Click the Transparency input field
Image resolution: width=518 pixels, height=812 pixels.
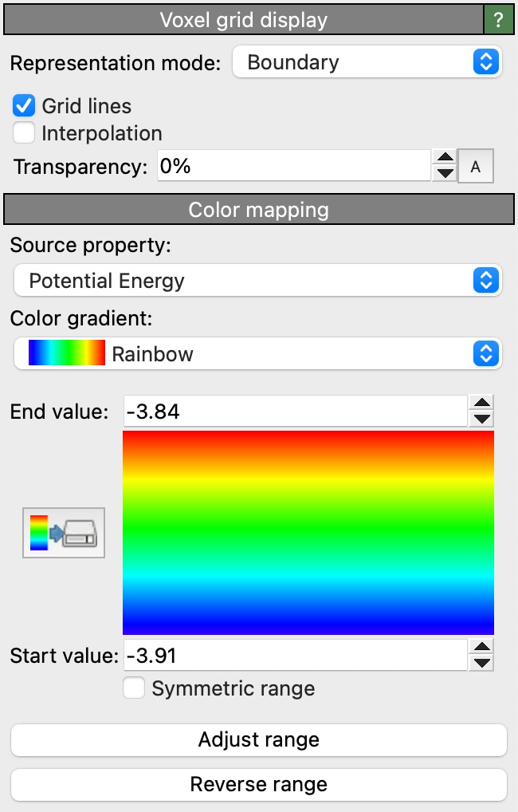[293, 167]
